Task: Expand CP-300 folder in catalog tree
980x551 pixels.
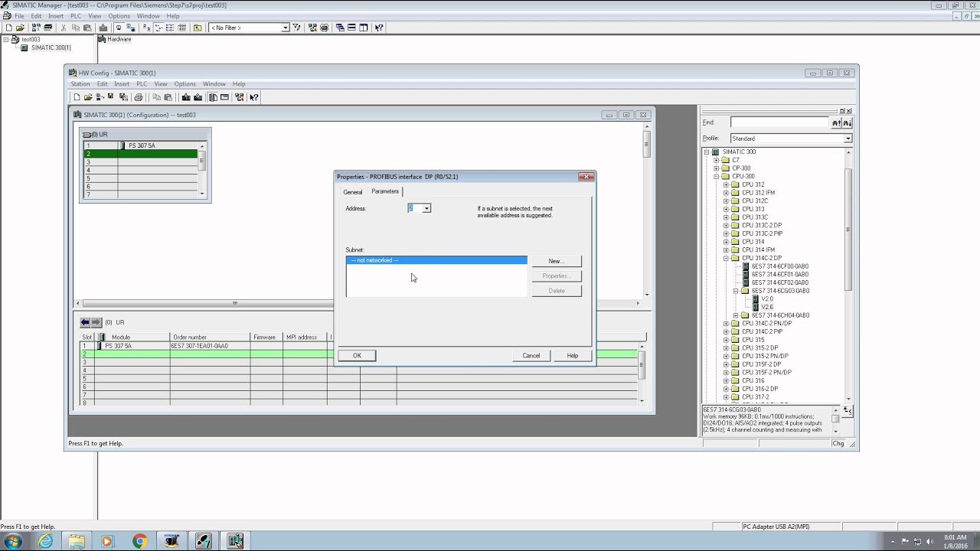Action: 716,168
